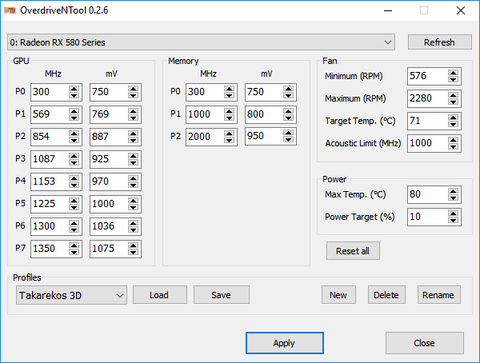The width and height of the screenshot is (480, 363).
Task: Expand the Takarekos 3D profile dropdown
Action: [71, 295]
